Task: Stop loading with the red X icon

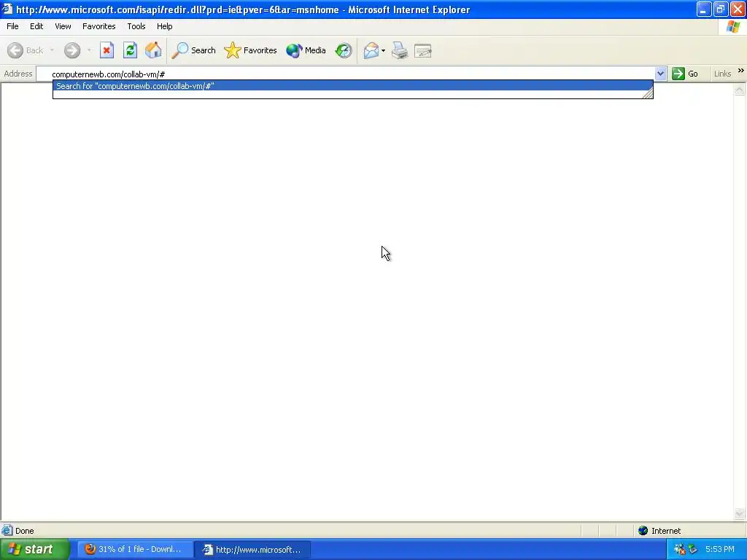Action: point(107,50)
